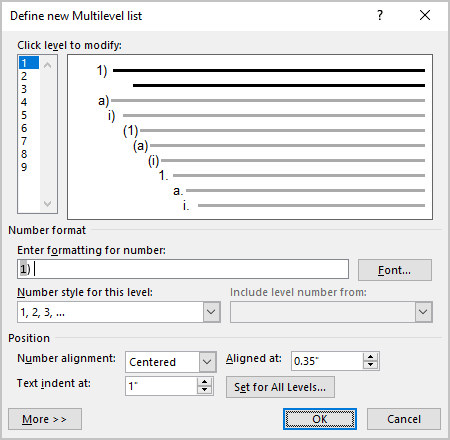This screenshot has width=450, height=440.
Task: Click the 'a.' level preview entry
Action: [x=178, y=191]
